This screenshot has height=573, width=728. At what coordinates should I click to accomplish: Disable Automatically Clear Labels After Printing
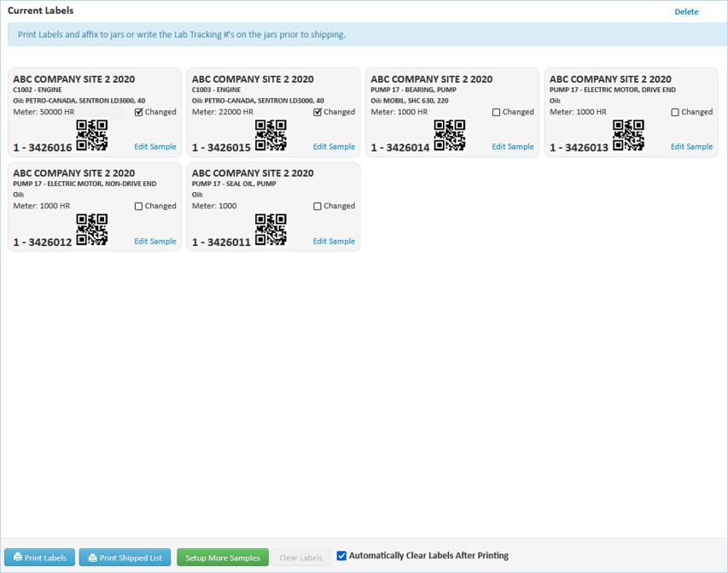click(x=341, y=556)
